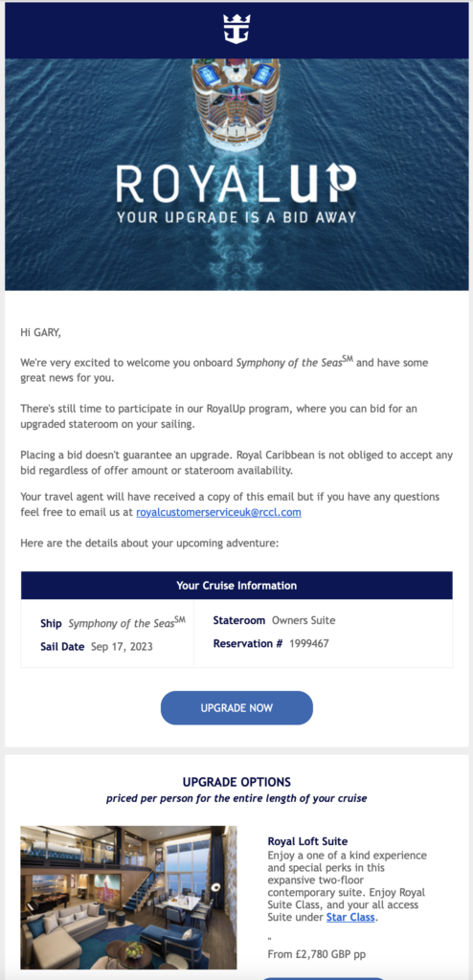473x980 pixels.
Task: Select reservation number 1999467
Action: tap(309, 643)
